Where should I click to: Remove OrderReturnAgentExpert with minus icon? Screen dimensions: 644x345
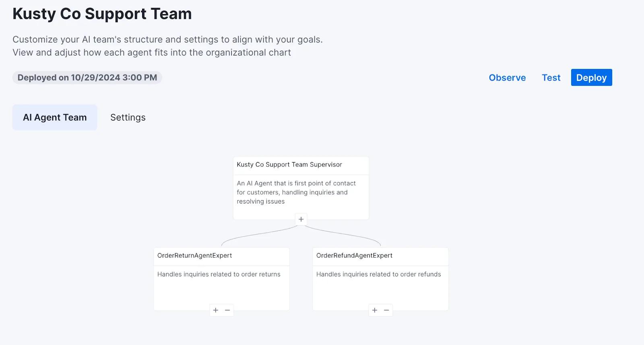pyautogui.click(x=227, y=310)
